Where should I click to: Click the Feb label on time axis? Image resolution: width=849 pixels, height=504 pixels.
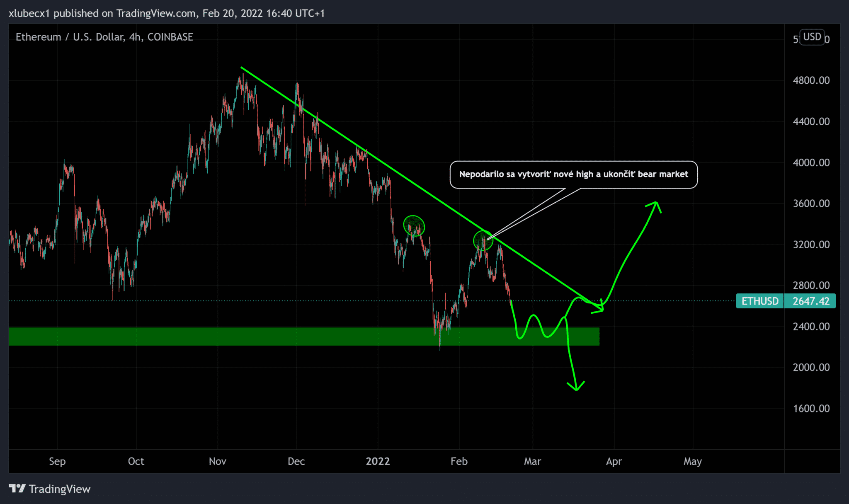(x=459, y=461)
